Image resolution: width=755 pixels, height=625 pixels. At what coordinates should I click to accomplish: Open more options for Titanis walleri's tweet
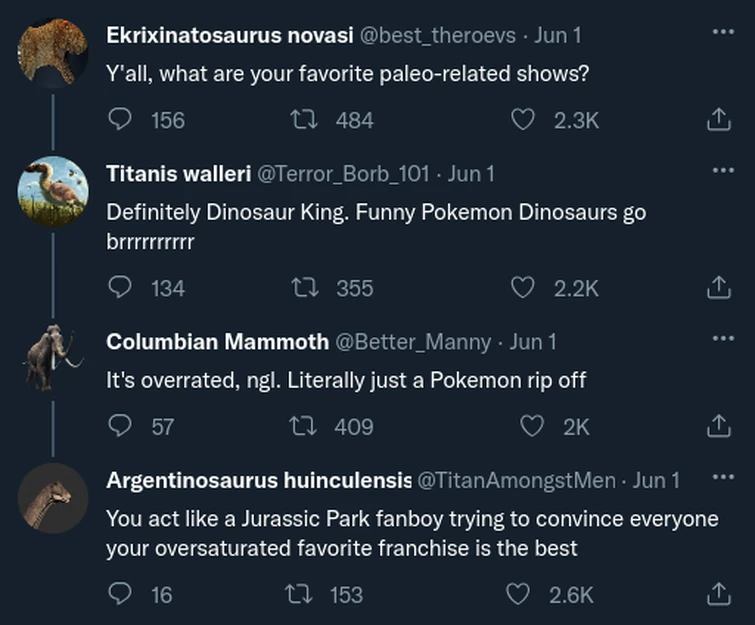click(x=722, y=171)
